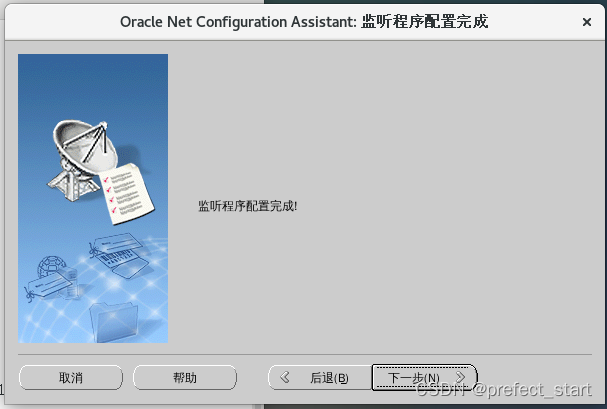Click the 取消 (Cancel) button
607x409 pixels.
(71, 377)
